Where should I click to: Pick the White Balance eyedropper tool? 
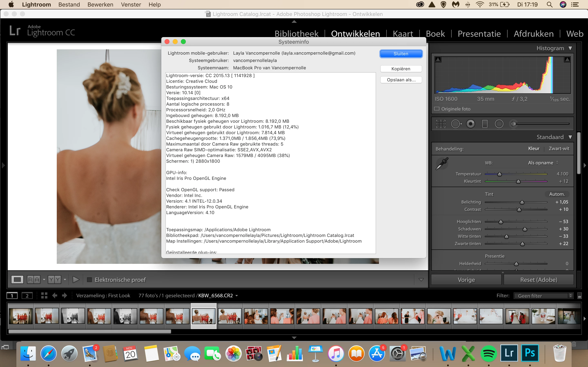(442, 164)
